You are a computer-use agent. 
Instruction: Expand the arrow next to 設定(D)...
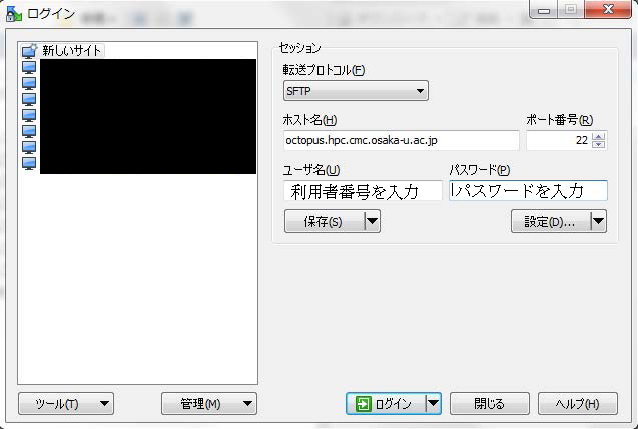coord(598,222)
